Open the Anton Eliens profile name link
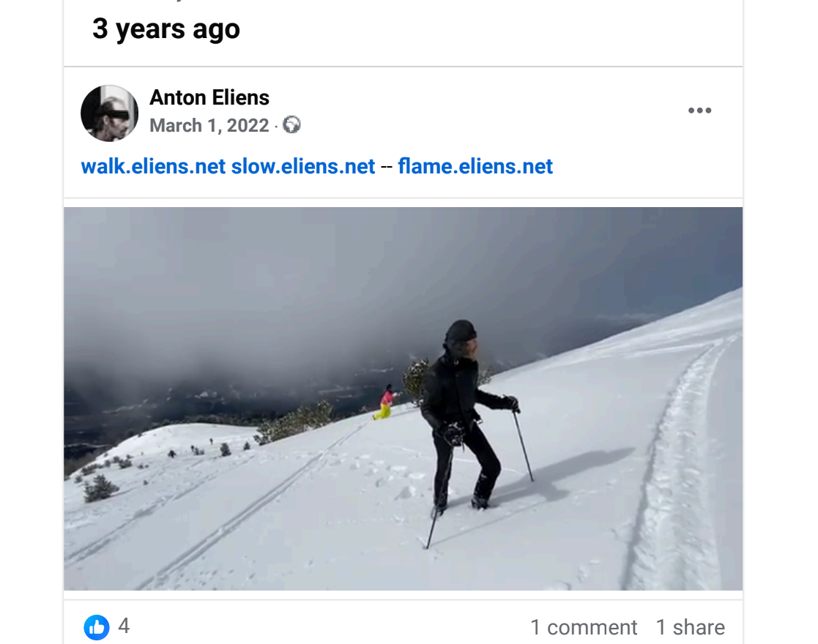 [x=209, y=97]
